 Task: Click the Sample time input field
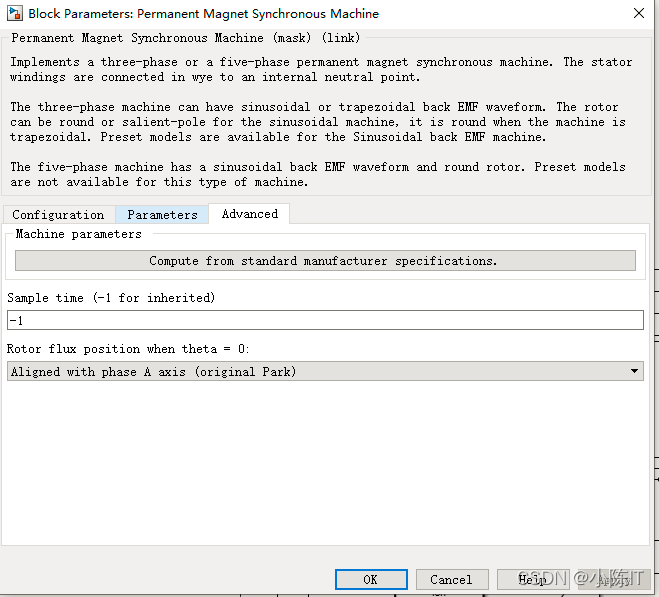coord(325,320)
